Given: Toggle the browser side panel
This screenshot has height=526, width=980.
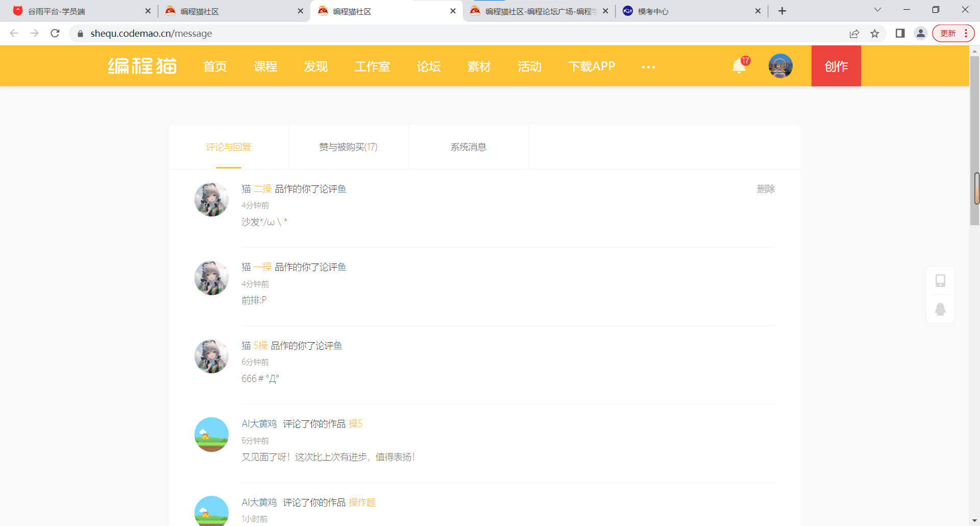Looking at the screenshot, I should pos(900,33).
